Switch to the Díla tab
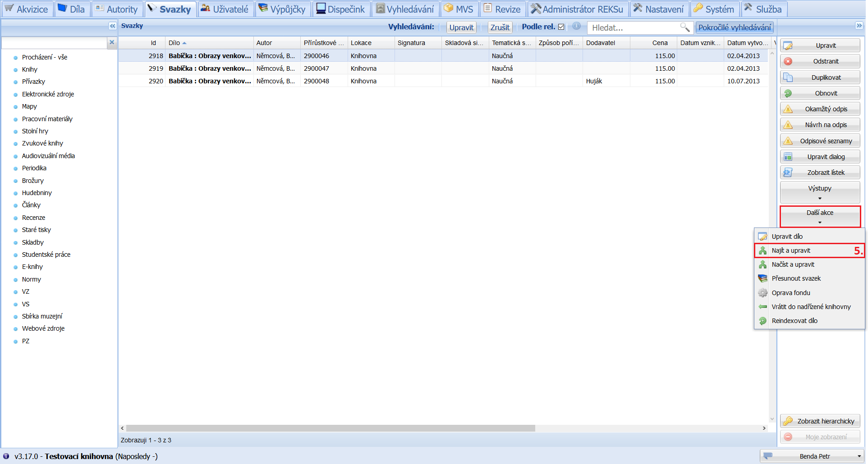The image size is (868, 464). [x=72, y=9]
